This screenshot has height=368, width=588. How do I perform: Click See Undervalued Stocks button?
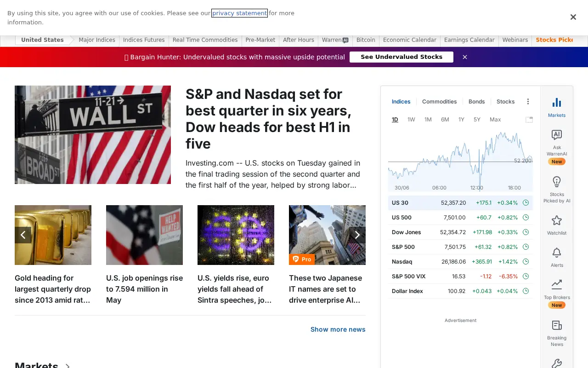(x=401, y=57)
